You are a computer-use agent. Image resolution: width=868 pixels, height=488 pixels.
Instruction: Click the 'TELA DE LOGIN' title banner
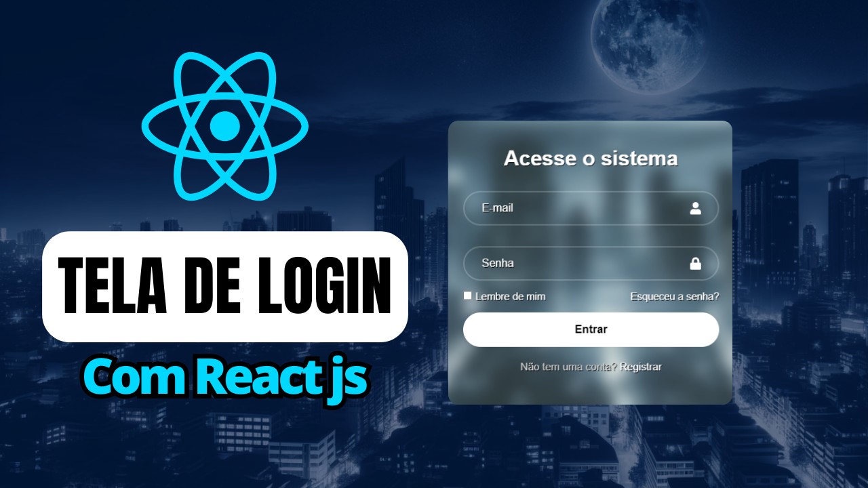coord(225,286)
